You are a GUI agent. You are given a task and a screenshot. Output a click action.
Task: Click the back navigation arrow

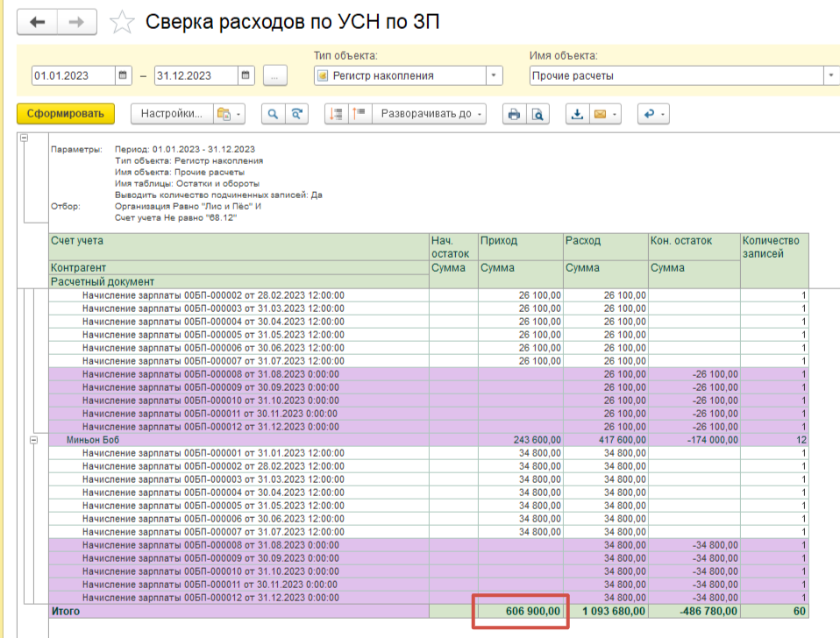point(37,22)
